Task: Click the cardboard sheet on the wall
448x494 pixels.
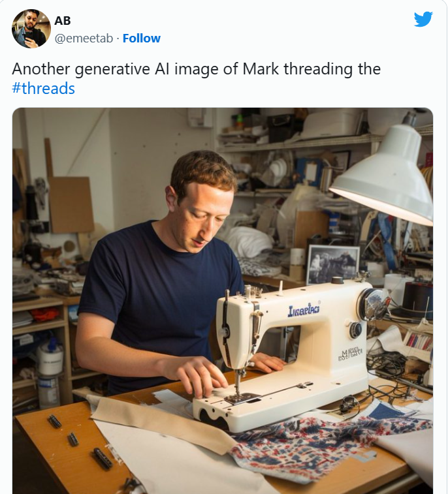Action: pos(71,205)
